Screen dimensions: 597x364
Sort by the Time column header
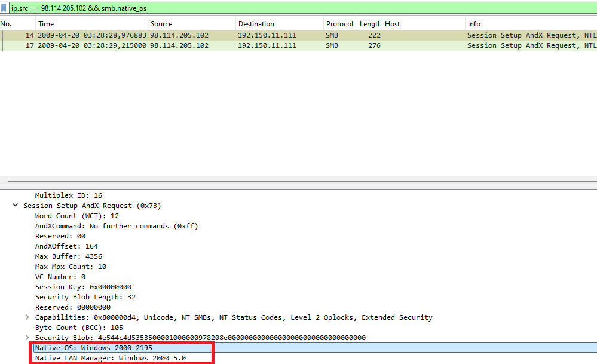46,24
